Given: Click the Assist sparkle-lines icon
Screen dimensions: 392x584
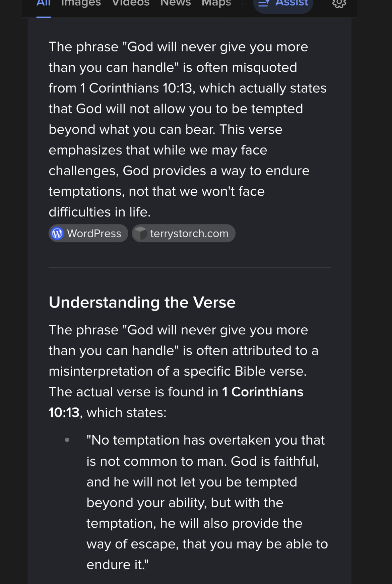Looking at the screenshot, I should 264,3.
